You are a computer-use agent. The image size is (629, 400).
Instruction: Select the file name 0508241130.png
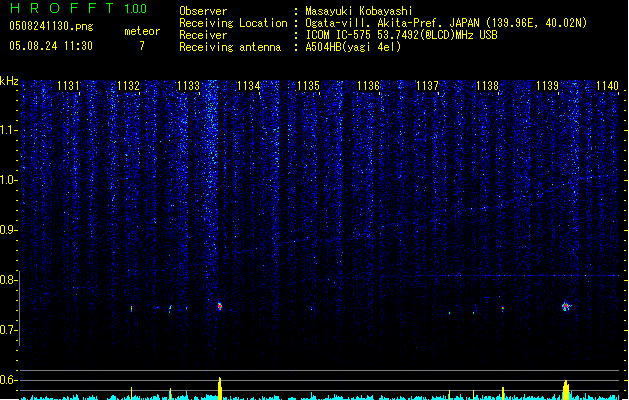(x=51, y=26)
